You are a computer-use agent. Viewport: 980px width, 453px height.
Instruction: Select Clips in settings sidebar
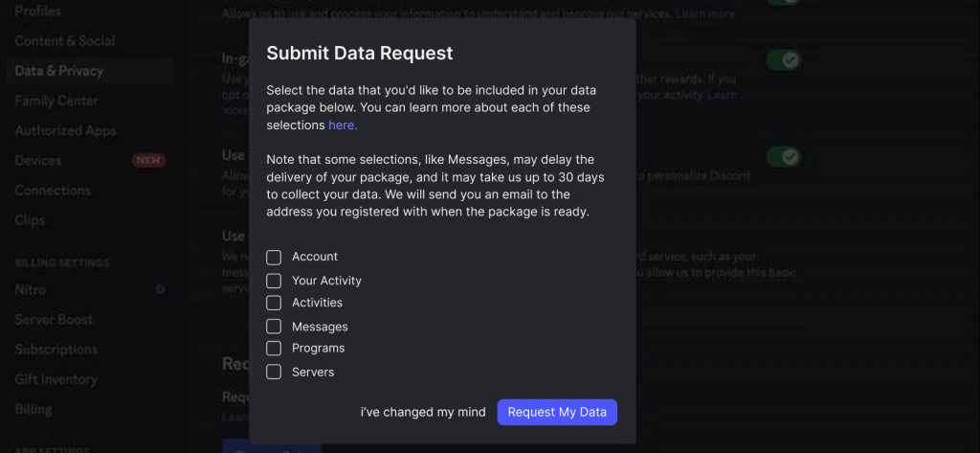coord(30,220)
